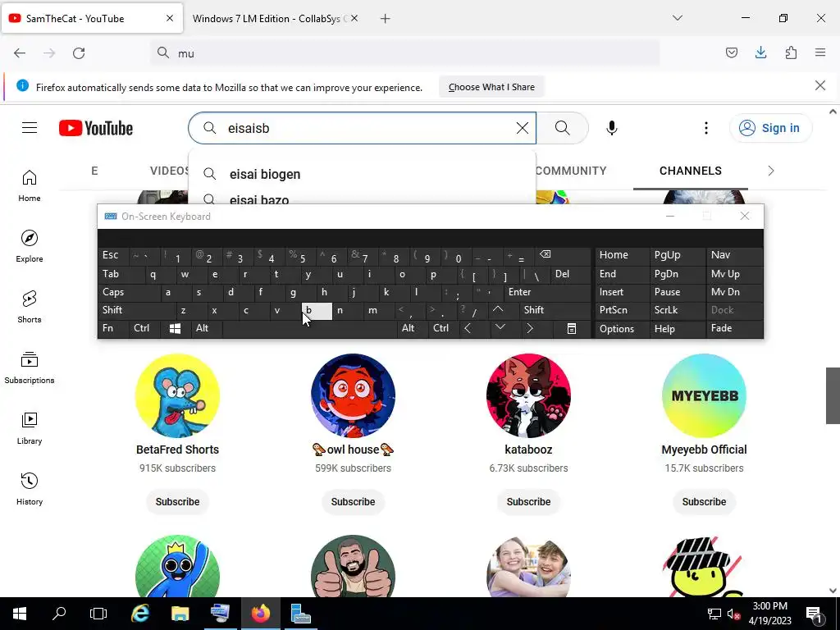Open Subscriptions in YouTube sidebar
Viewport: 840px width, 630px height.
[30, 367]
